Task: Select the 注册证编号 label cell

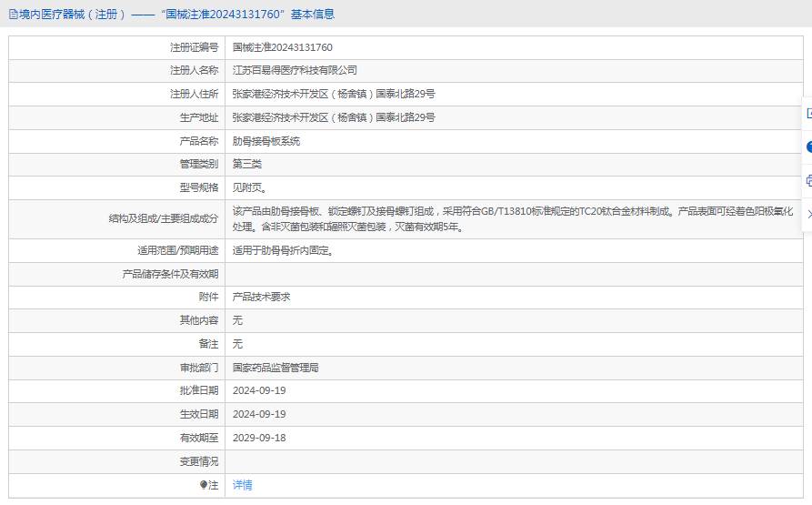Action: [x=117, y=47]
